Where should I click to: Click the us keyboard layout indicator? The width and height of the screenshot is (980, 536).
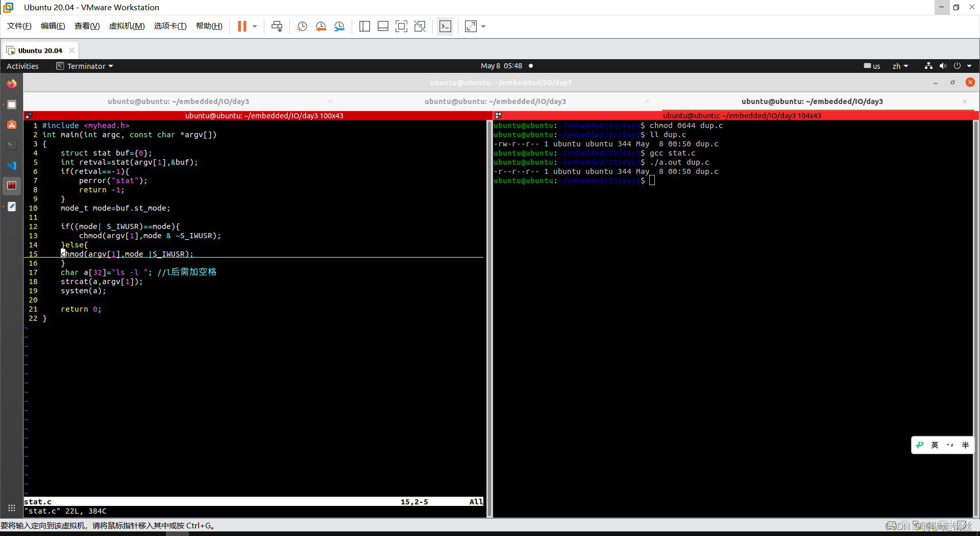click(872, 66)
